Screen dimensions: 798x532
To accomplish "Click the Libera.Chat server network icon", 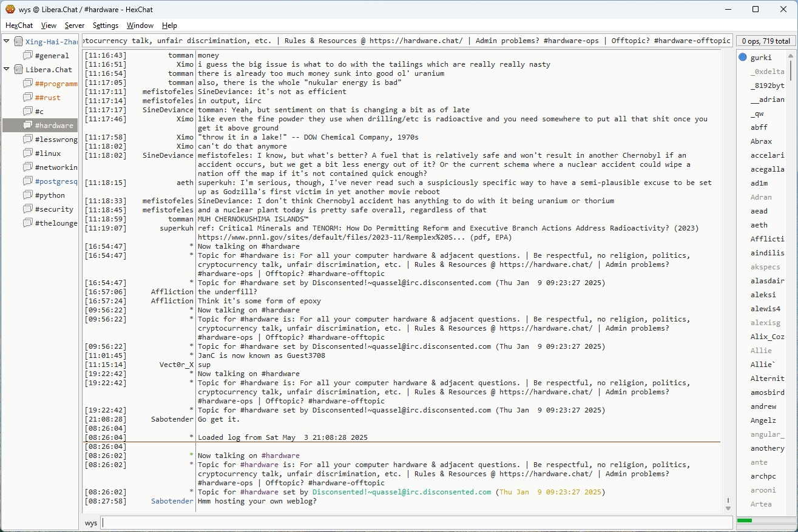I will (x=19, y=69).
